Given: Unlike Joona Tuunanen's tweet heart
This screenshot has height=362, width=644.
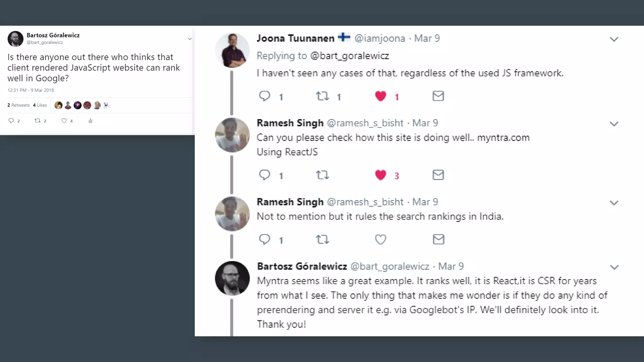Looking at the screenshot, I should pyautogui.click(x=380, y=96).
